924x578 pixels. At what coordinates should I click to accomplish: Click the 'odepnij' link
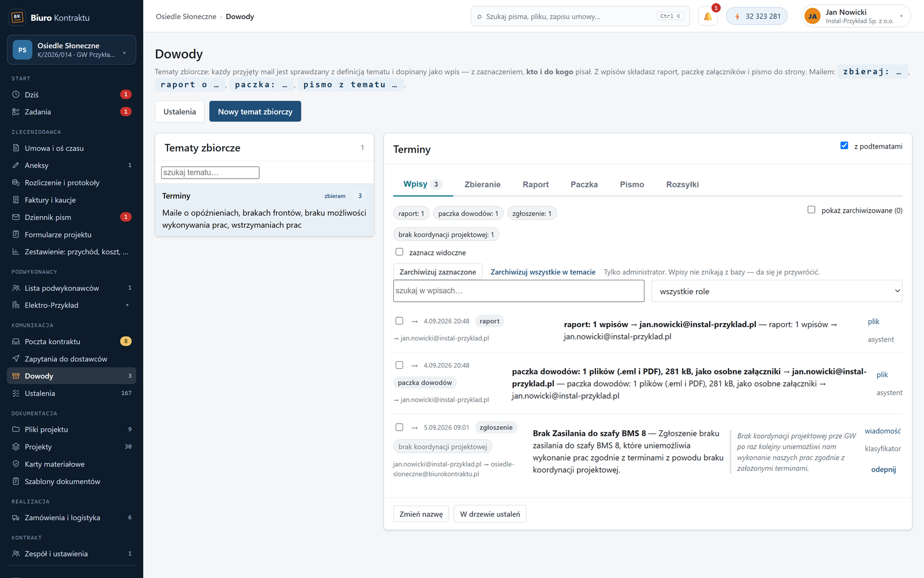(884, 469)
